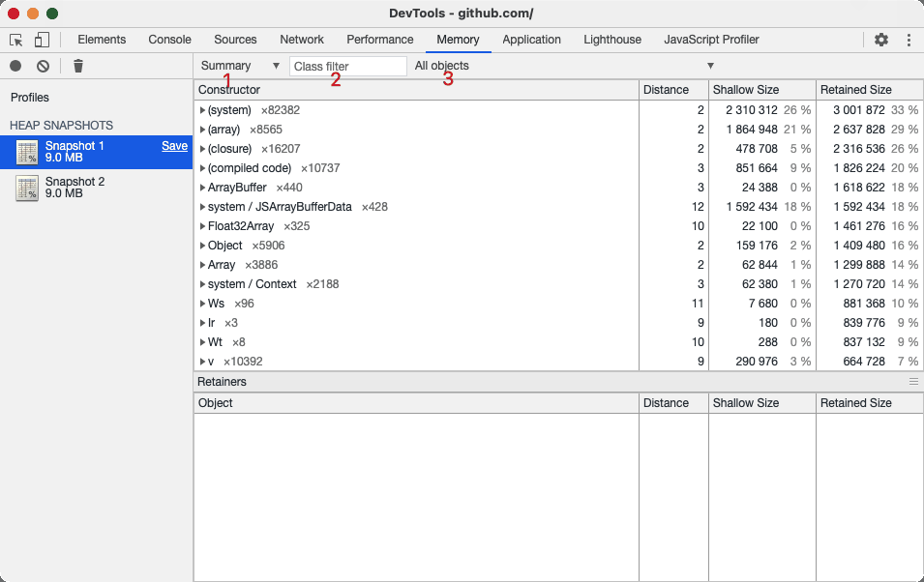Open DevTools settings gear

(881, 40)
